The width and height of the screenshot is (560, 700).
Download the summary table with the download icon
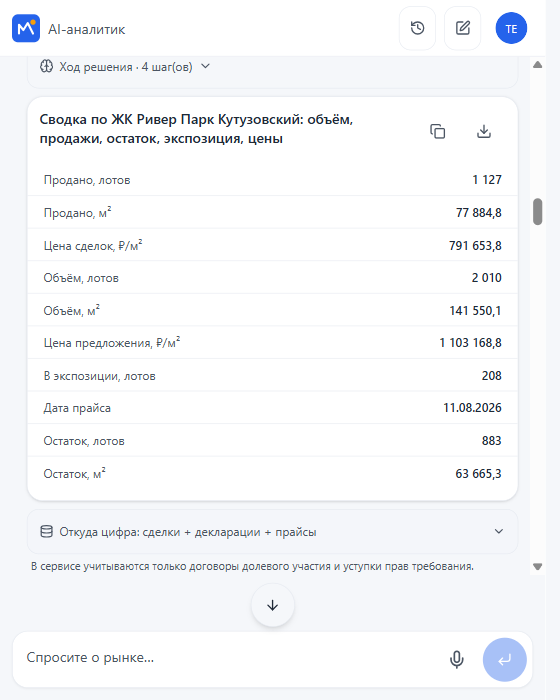pos(484,132)
